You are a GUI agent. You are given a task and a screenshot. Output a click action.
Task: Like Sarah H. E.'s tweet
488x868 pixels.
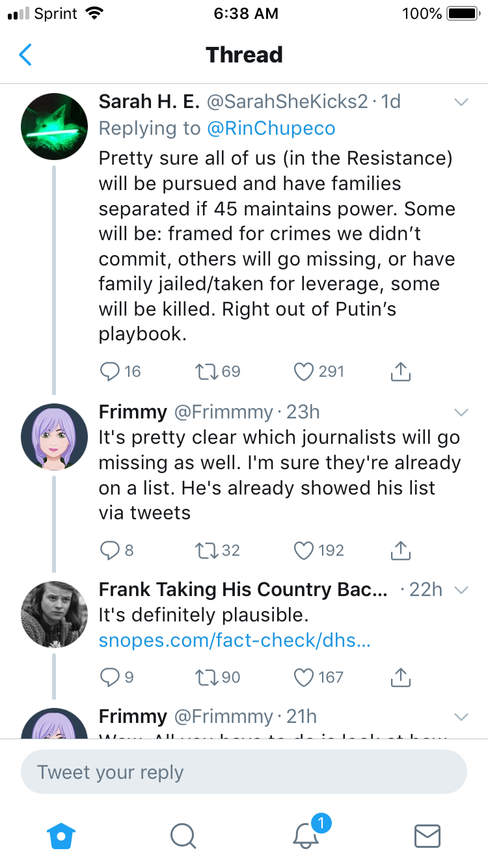[303, 372]
